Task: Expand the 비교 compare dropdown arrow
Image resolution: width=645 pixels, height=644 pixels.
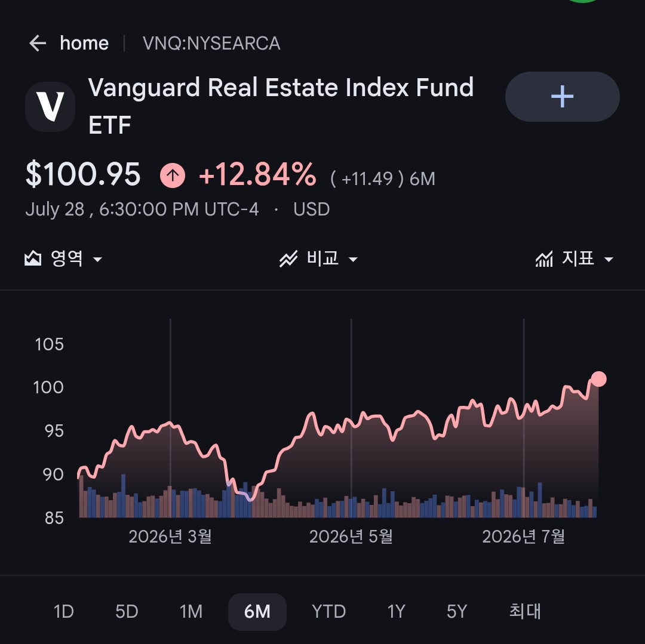Action: pyautogui.click(x=353, y=260)
